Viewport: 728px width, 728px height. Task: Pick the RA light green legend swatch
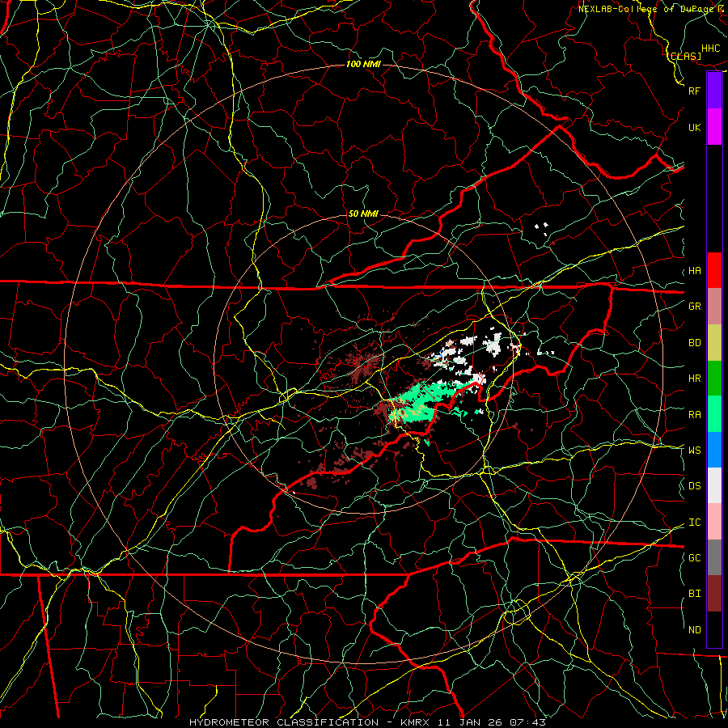click(714, 414)
